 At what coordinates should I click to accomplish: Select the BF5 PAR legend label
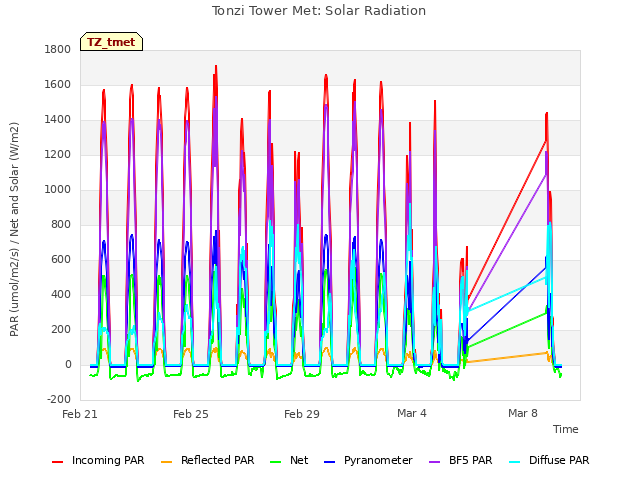(471, 460)
